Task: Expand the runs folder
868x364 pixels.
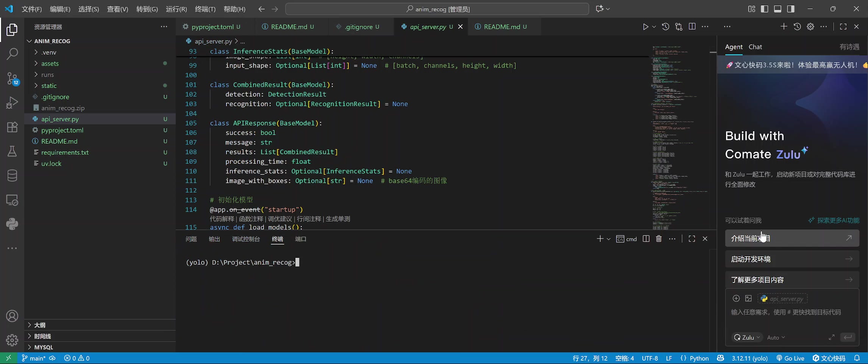Action: coord(36,75)
